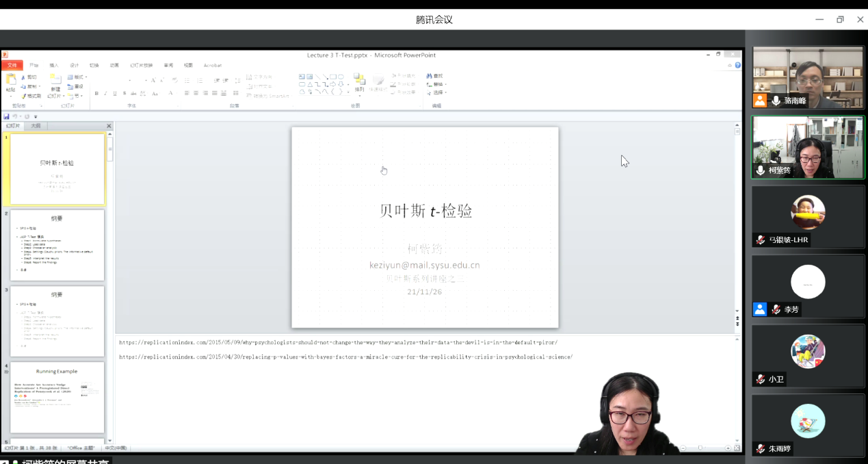Screen dimensions: 868x464
Task: Click the Find (查找) binoculars icon
Action: click(430, 76)
